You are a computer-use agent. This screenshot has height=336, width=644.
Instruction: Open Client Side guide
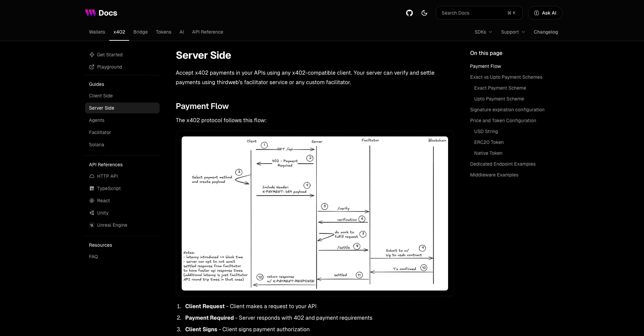(x=122, y=96)
